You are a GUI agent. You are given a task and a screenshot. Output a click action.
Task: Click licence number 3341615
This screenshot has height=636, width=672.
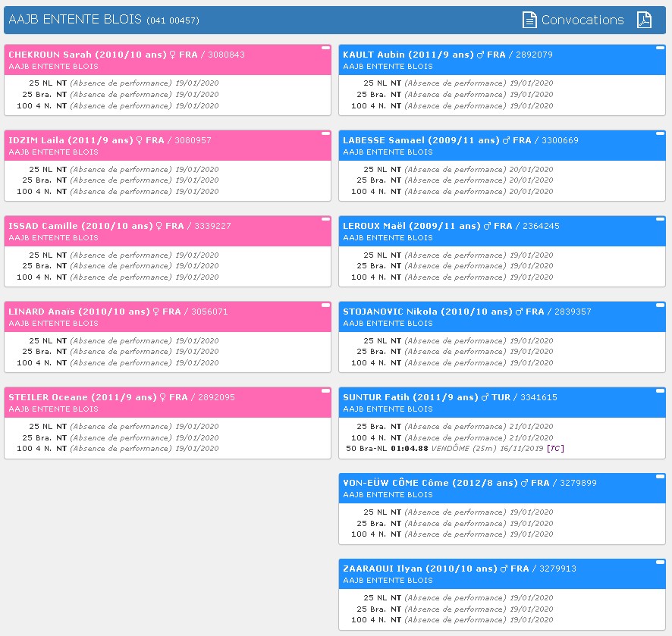(x=539, y=397)
